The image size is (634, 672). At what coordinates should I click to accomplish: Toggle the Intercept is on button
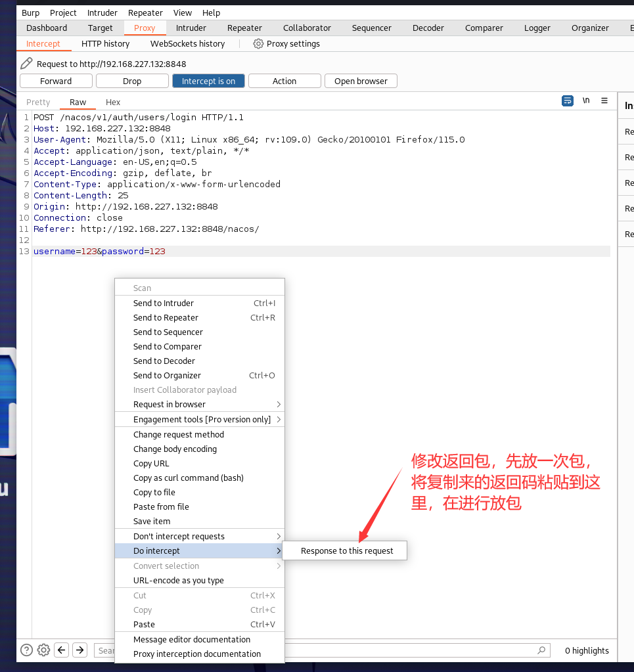pyautogui.click(x=208, y=81)
